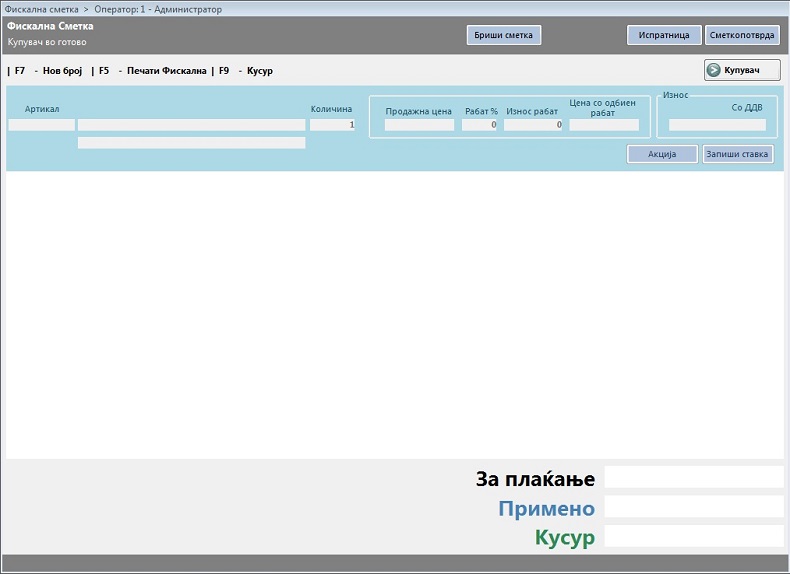This screenshot has width=790, height=574.
Task: Click the article name field
Action: click(191, 125)
